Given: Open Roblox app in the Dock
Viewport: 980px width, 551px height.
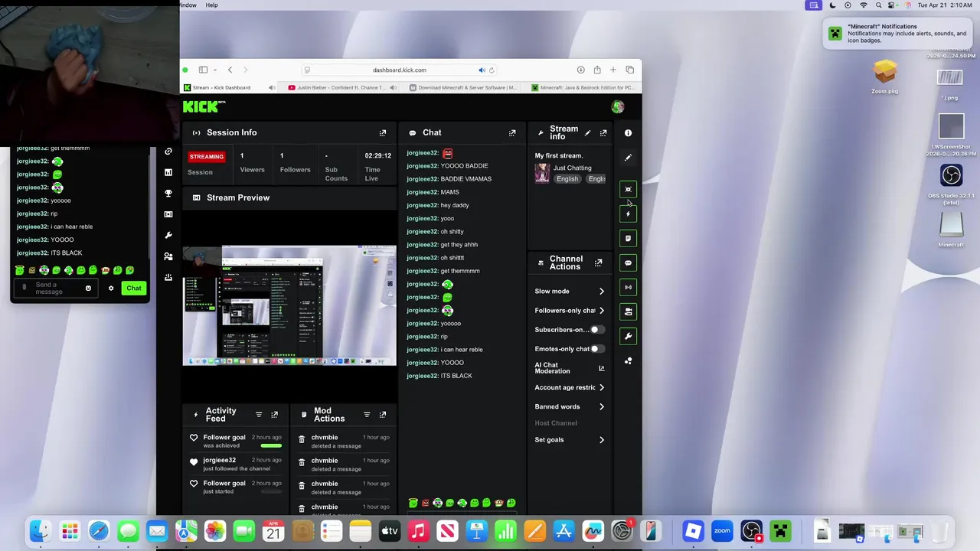Looking at the screenshot, I should click(693, 531).
